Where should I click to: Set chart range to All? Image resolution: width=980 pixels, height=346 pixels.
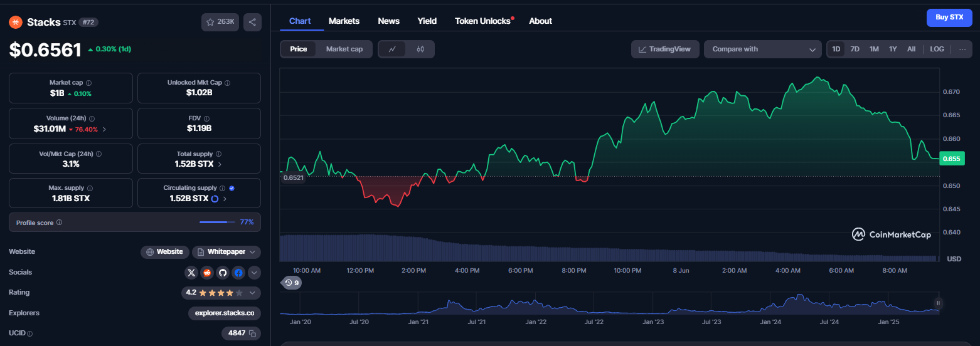pos(911,49)
